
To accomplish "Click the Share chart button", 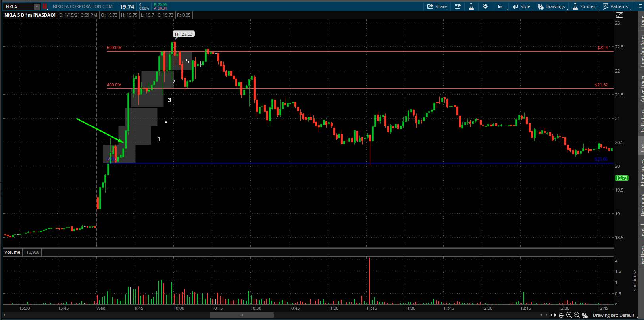I will click(x=437, y=6).
